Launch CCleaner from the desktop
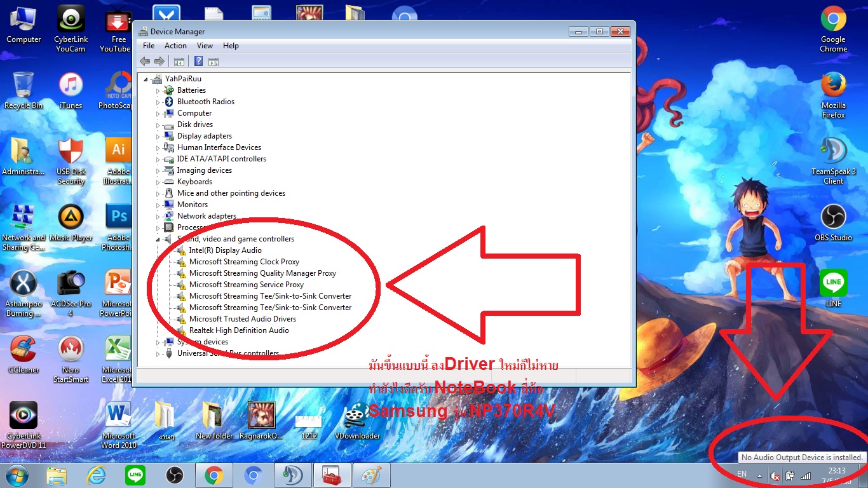This screenshot has width=868, height=488. (24, 355)
